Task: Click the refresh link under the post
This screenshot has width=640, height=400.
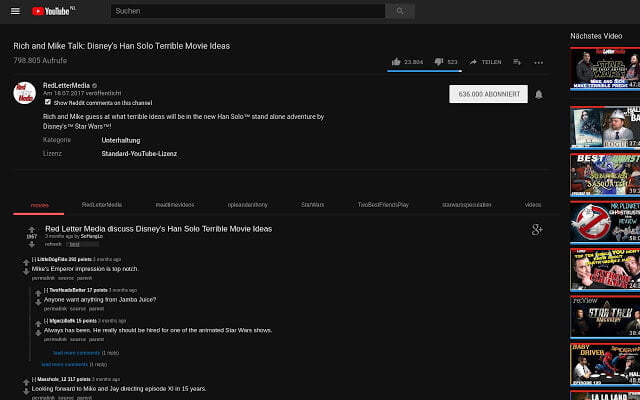Action: click(53, 244)
